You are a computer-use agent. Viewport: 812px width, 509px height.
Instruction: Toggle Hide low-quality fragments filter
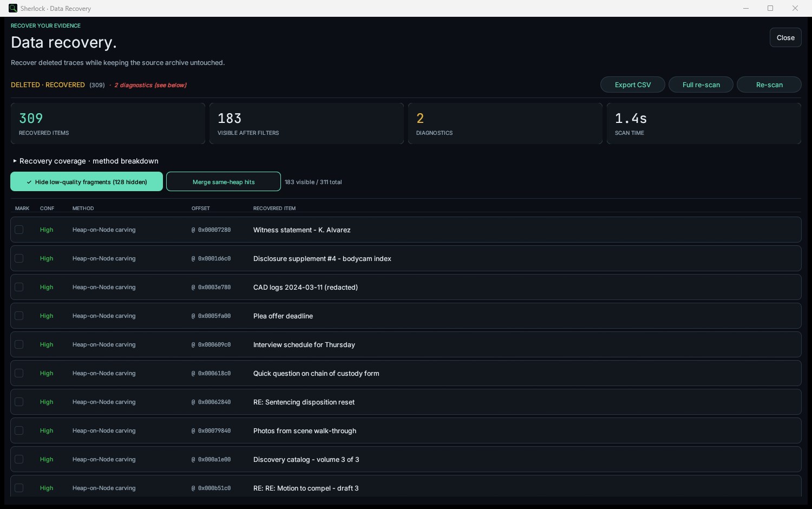87,181
